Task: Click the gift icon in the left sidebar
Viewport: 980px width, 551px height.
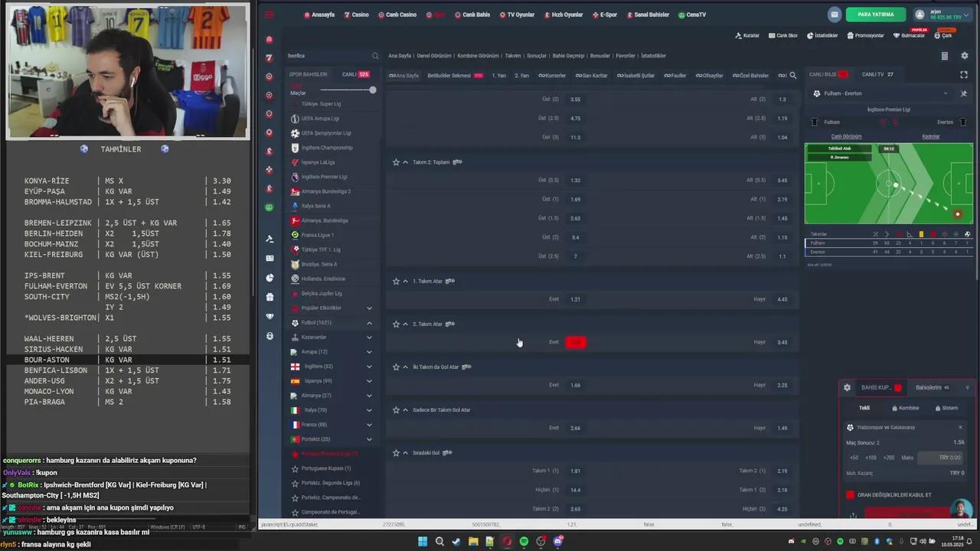Action: pos(269,297)
